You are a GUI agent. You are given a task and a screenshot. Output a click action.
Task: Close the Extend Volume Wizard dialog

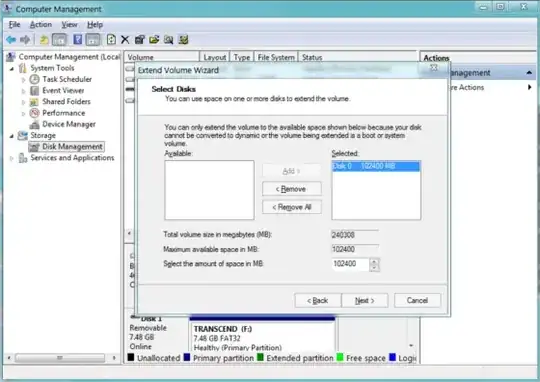(434, 68)
